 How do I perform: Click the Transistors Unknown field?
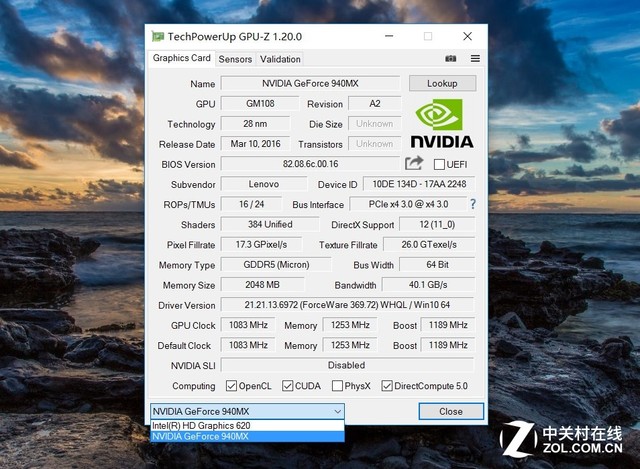pyautogui.click(x=375, y=144)
